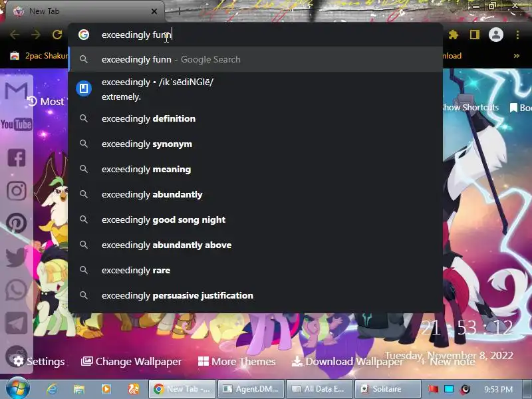The width and height of the screenshot is (532, 399).
Task: Open media player taskbar icon
Action: click(x=106, y=389)
